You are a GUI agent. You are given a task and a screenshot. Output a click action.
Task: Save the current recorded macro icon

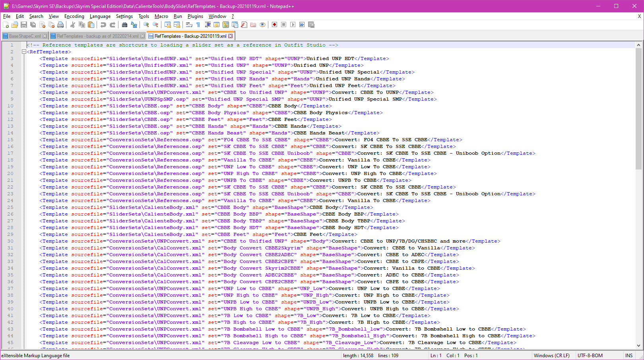(x=311, y=25)
